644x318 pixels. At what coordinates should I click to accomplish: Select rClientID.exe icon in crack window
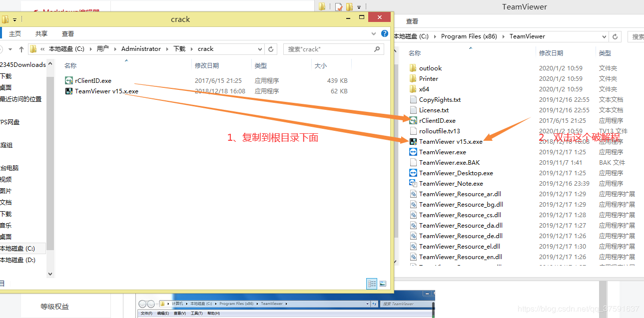click(69, 80)
